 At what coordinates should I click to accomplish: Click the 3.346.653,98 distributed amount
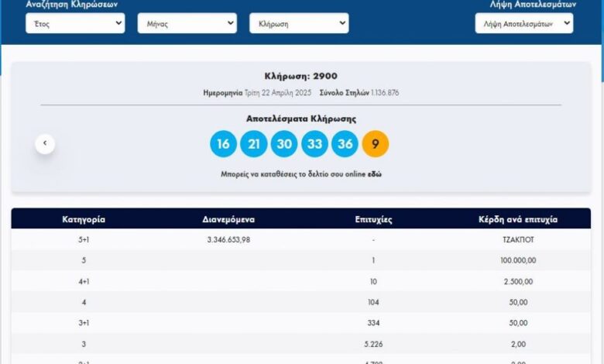tap(228, 240)
